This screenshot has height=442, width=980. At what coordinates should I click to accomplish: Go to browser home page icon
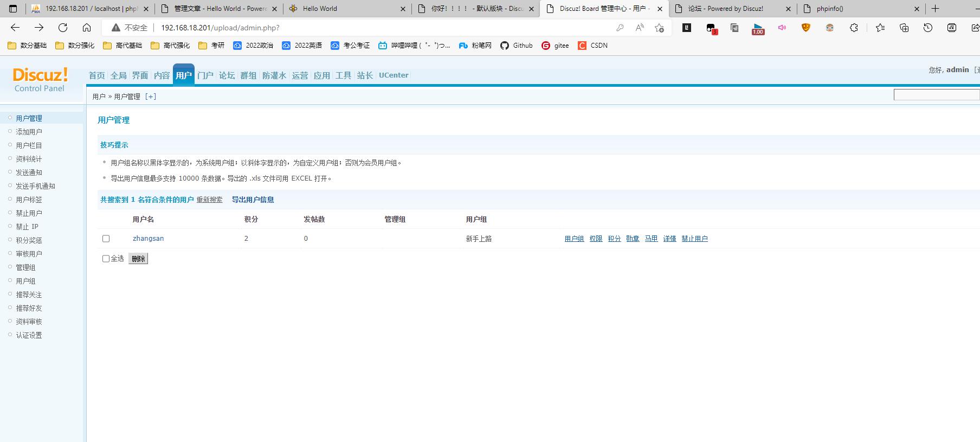(x=87, y=28)
